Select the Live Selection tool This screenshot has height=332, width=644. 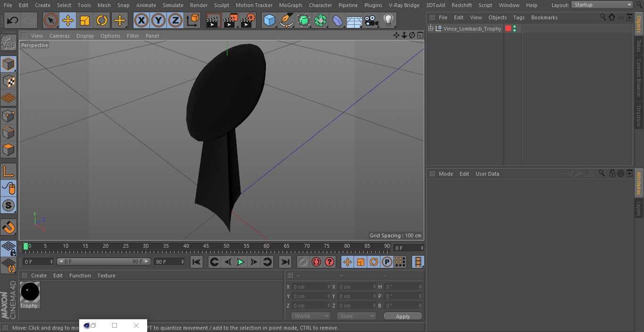click(x=51, y=20)
